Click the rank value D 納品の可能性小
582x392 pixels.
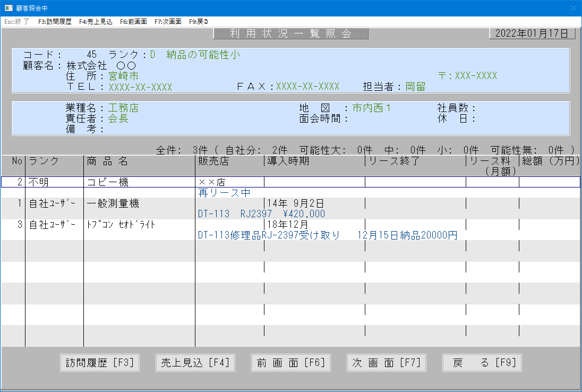tap(195, 55)
